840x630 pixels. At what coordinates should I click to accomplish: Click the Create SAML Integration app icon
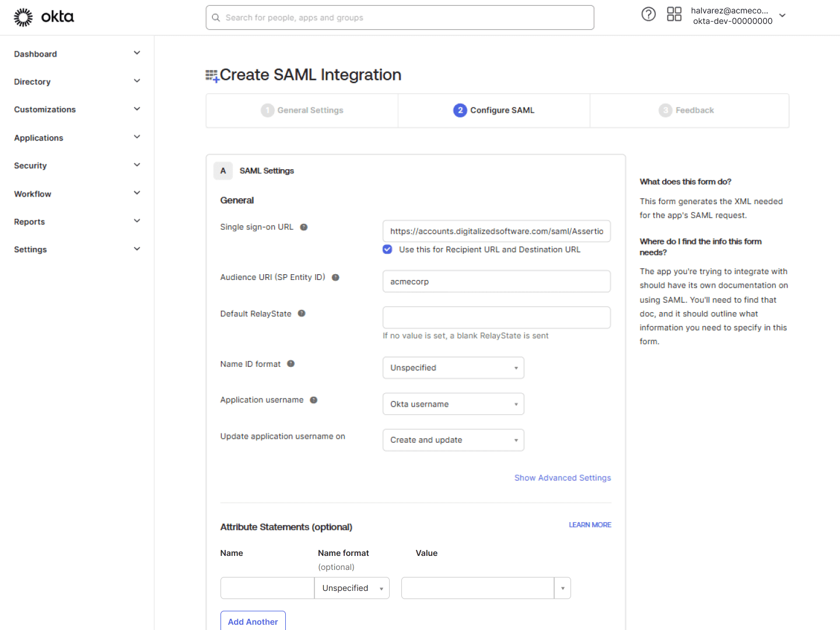212,76
